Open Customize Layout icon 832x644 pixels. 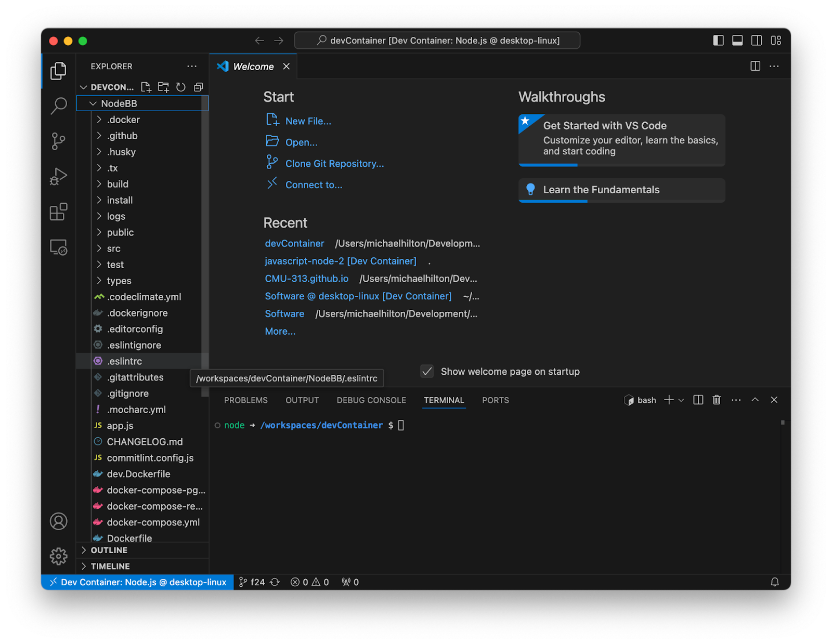coord(776,41)
